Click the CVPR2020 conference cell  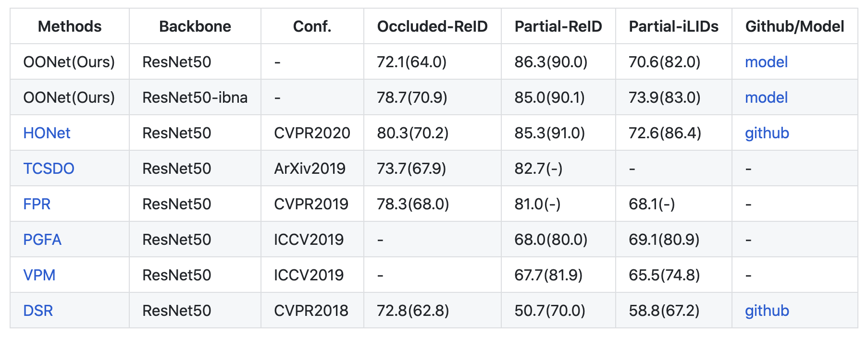312,133
